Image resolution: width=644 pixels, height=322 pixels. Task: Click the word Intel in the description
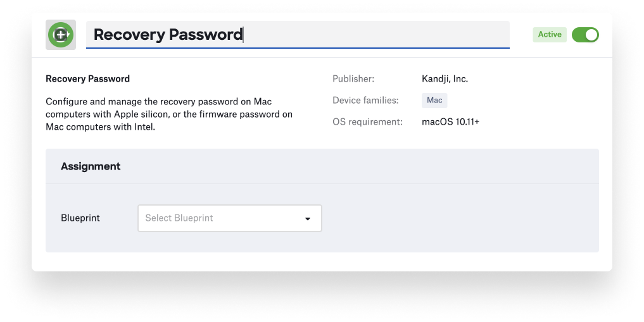[x=142, y=127]
